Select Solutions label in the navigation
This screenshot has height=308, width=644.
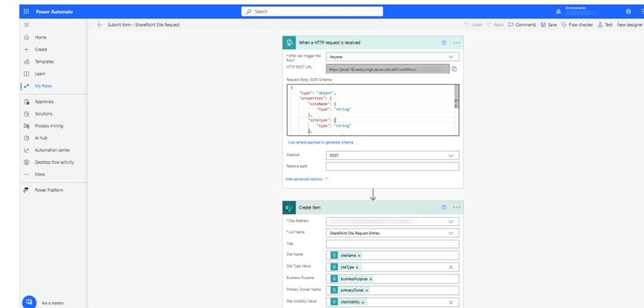[43, 114]
